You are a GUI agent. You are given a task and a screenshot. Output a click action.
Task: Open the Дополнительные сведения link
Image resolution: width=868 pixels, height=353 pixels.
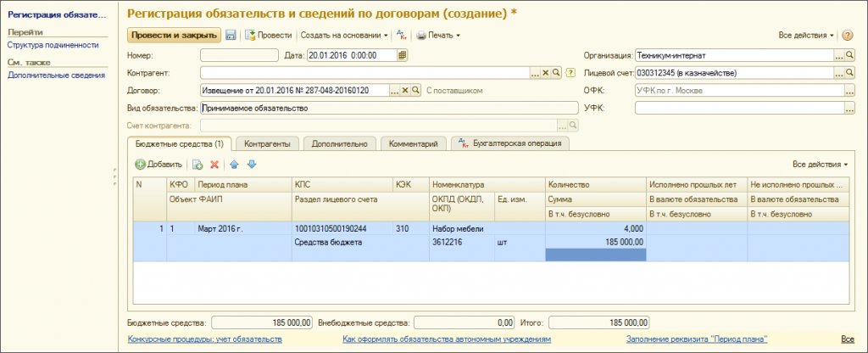point(57,75)
